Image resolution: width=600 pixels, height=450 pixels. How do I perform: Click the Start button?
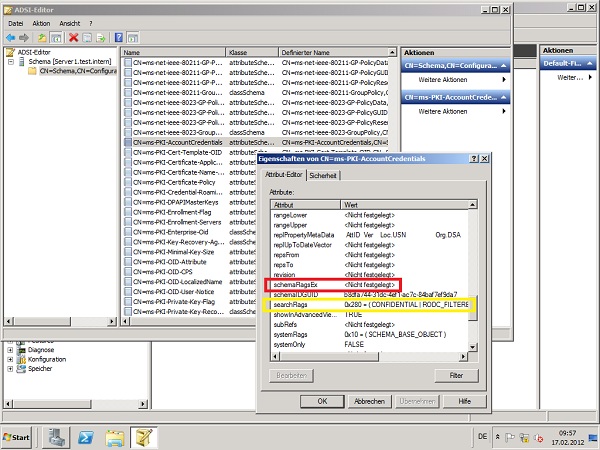tap(16, 437)
